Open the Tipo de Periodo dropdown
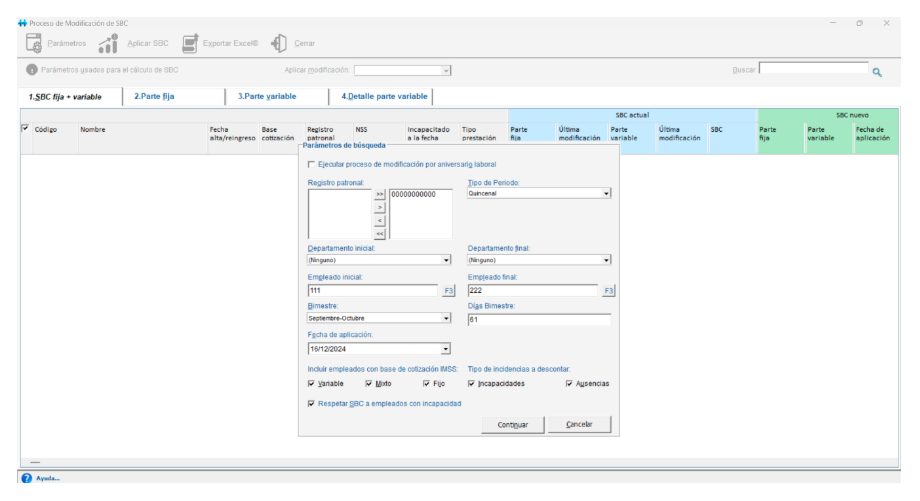 click(x=606, y=194)
